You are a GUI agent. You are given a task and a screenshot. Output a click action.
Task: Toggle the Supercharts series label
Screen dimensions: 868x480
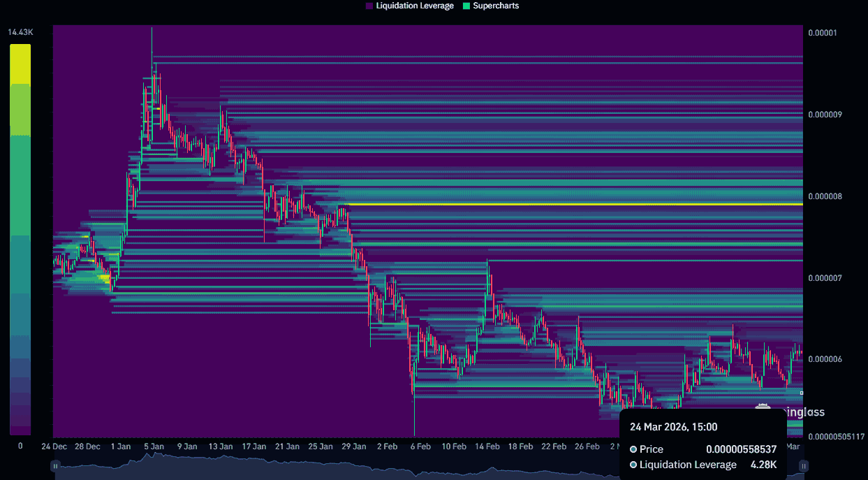(x=496, y=6)
